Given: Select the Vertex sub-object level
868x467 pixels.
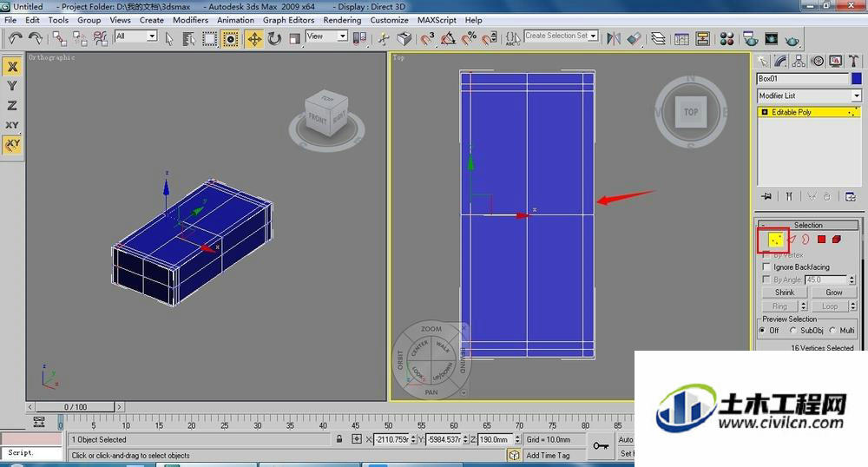Looking at the screenshot, I should (776, 239).
